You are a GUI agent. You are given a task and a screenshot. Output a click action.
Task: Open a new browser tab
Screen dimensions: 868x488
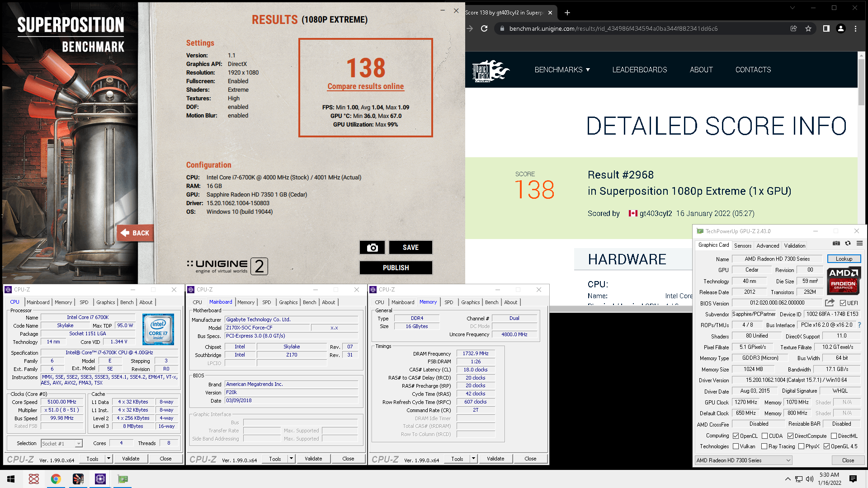(567, 13)
